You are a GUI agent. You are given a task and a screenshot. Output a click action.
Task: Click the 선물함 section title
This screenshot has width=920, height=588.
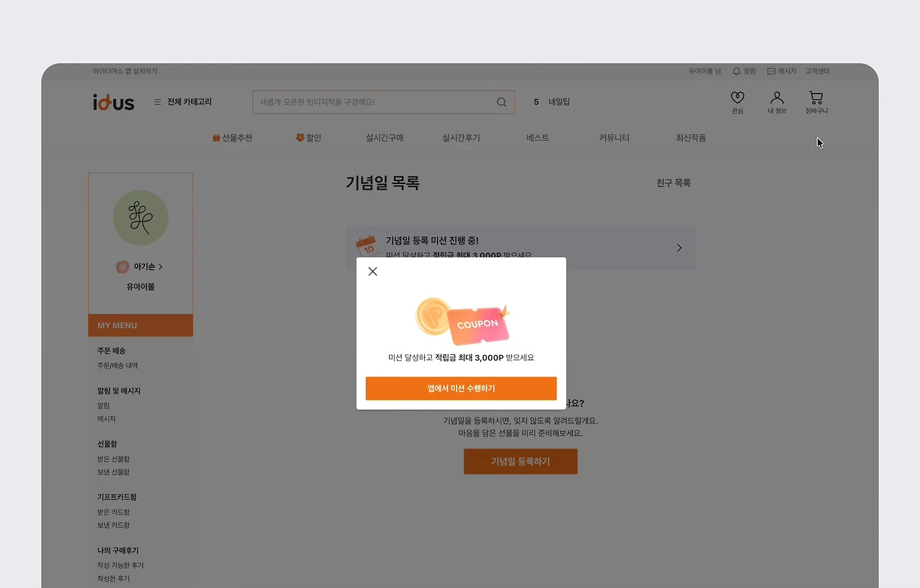tap(107, 444)
